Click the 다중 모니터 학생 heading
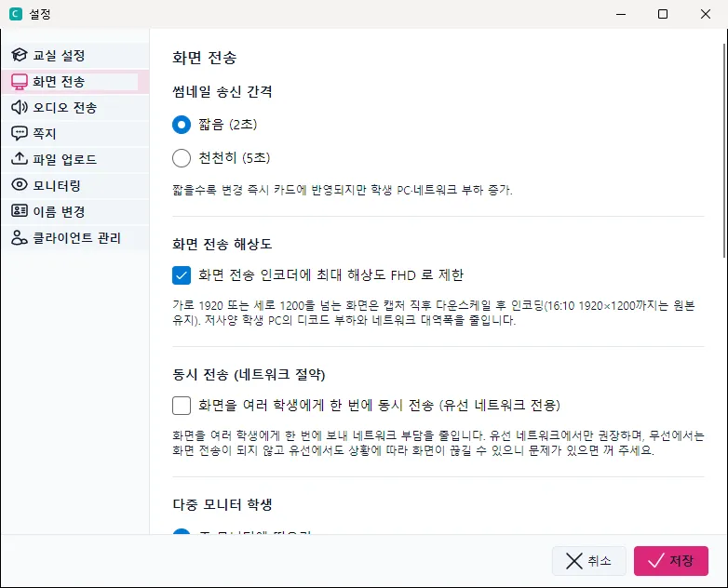This screenshot has width=728, height=588. click(222, 504)
